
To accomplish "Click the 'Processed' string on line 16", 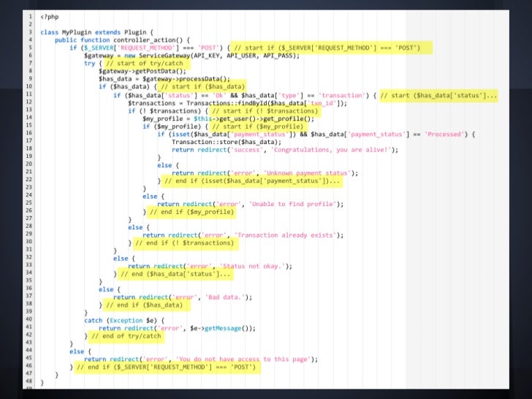I will pos(444,134).
